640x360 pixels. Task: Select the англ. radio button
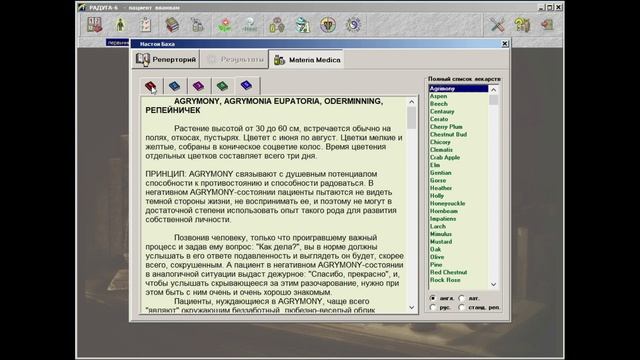coord(433,298)
